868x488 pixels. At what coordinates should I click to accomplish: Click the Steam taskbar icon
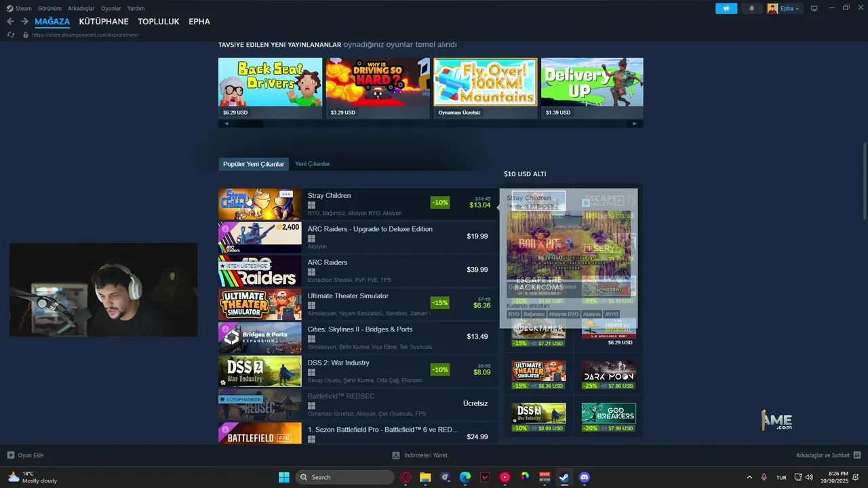coord(564,477)
